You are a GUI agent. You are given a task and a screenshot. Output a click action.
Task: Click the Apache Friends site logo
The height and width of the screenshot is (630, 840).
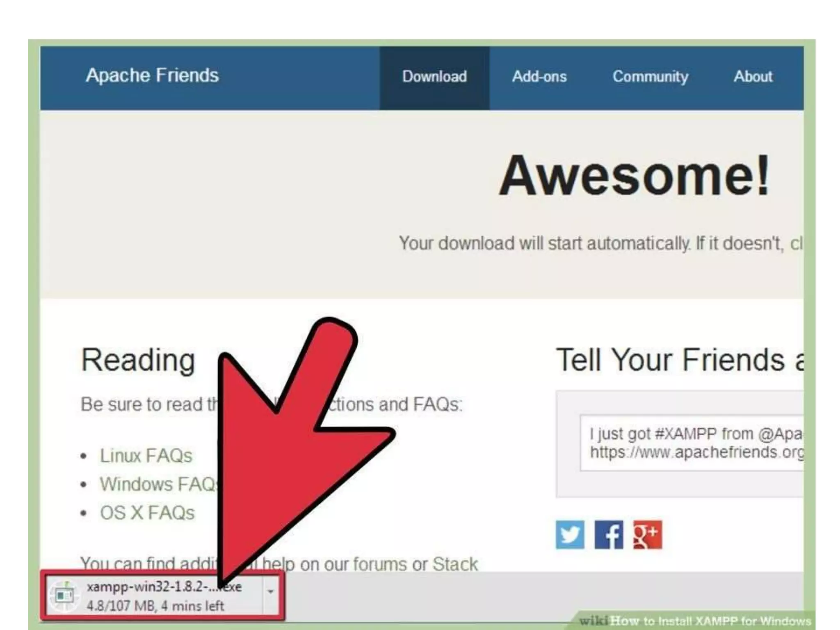pos(152,75)
